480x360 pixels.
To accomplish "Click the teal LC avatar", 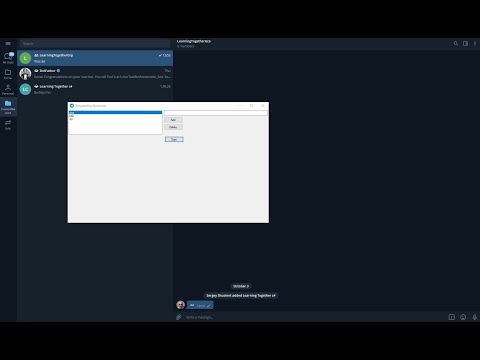I will tap(25, 89).
